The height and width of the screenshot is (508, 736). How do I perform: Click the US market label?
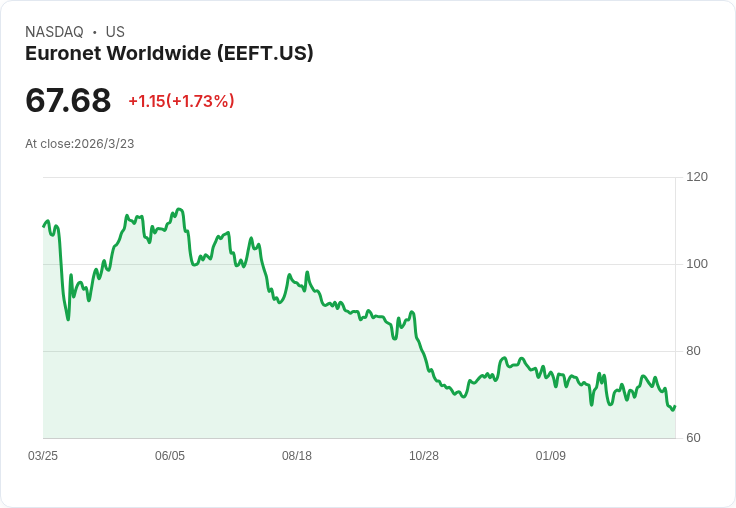tap(115, 32)
